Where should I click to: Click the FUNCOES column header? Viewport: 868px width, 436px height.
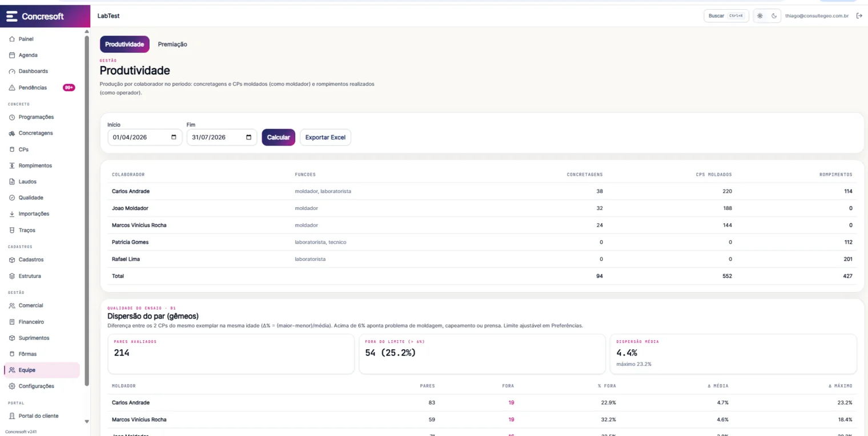point(306,175)
